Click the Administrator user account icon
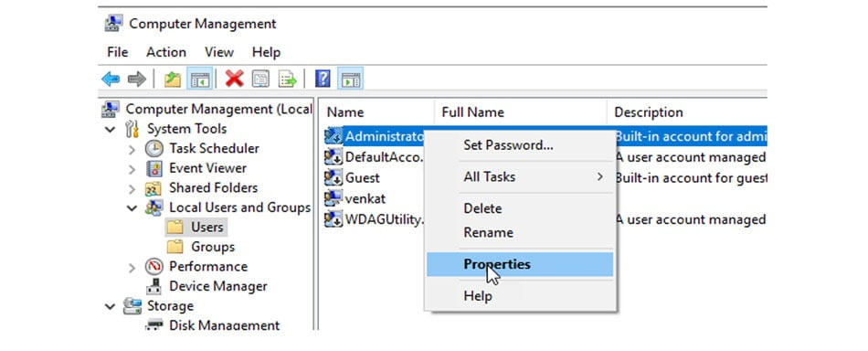Screen dimensions: 868x351 click(x=333, y=136)
